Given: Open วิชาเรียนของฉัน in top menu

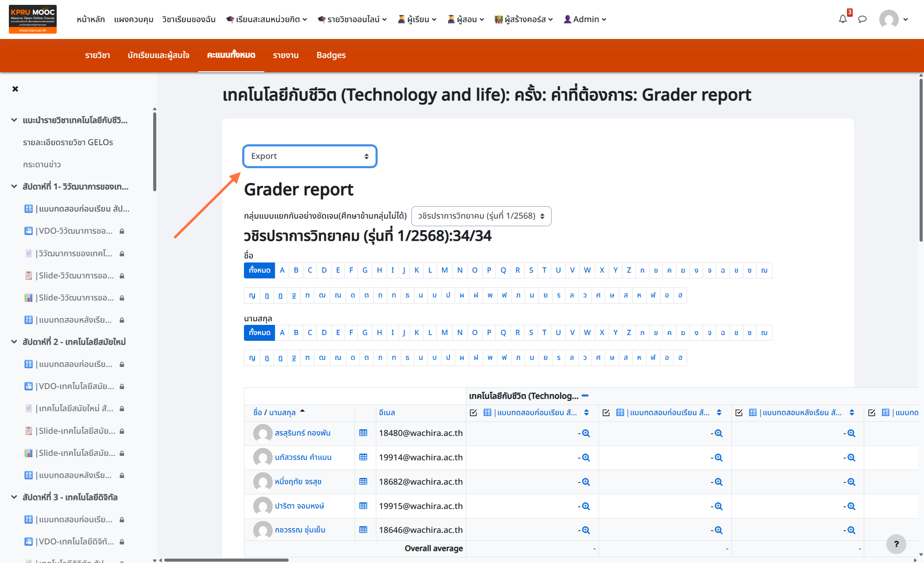Looking at the screenshot, I should 189,19.
